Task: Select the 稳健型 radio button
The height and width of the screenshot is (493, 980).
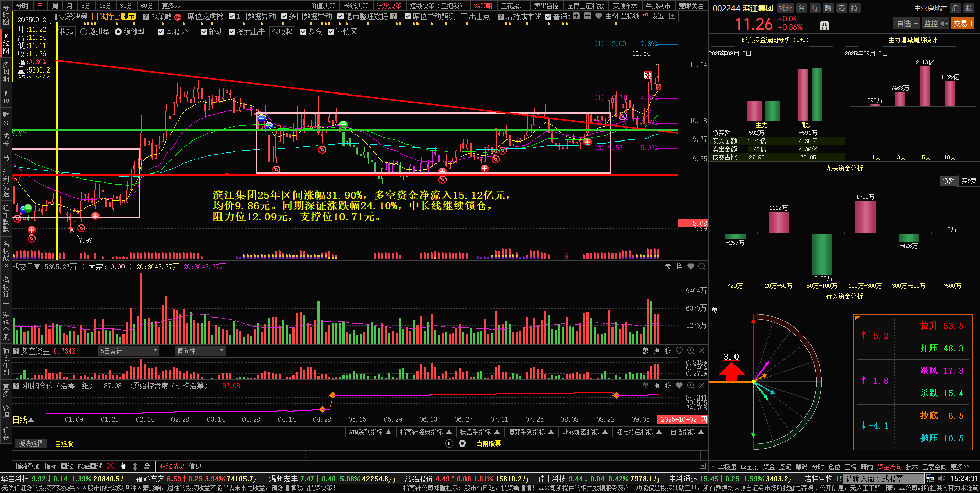Action: 118,32
